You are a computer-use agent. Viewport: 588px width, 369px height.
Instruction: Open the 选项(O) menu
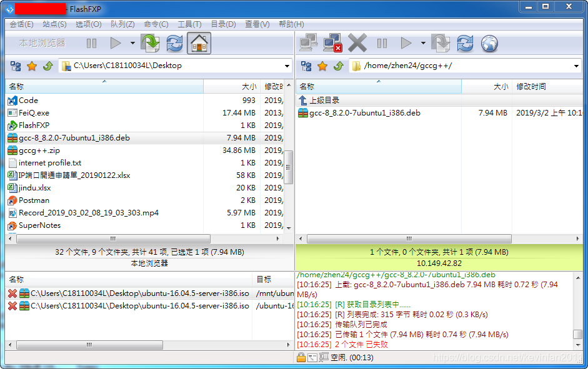(89, 24)
